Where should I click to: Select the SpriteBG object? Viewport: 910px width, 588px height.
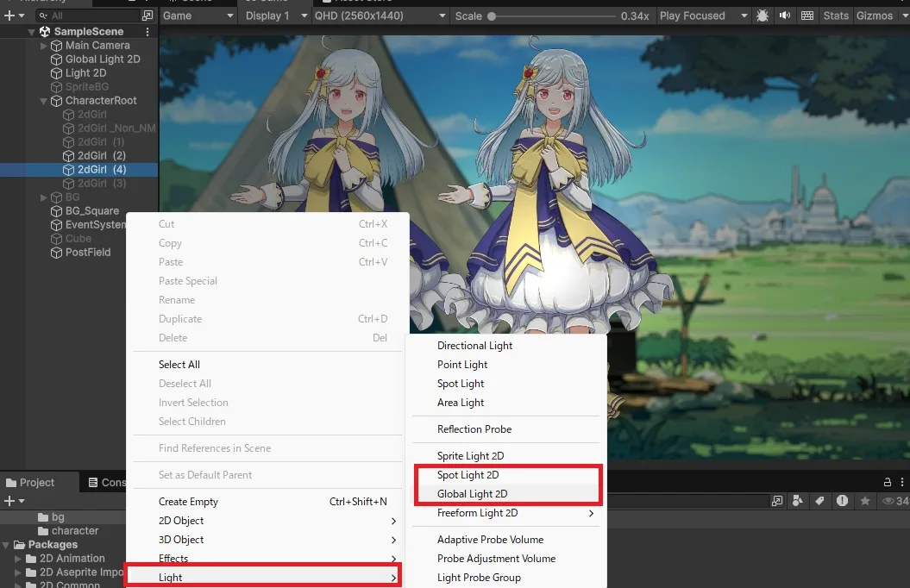87,86
